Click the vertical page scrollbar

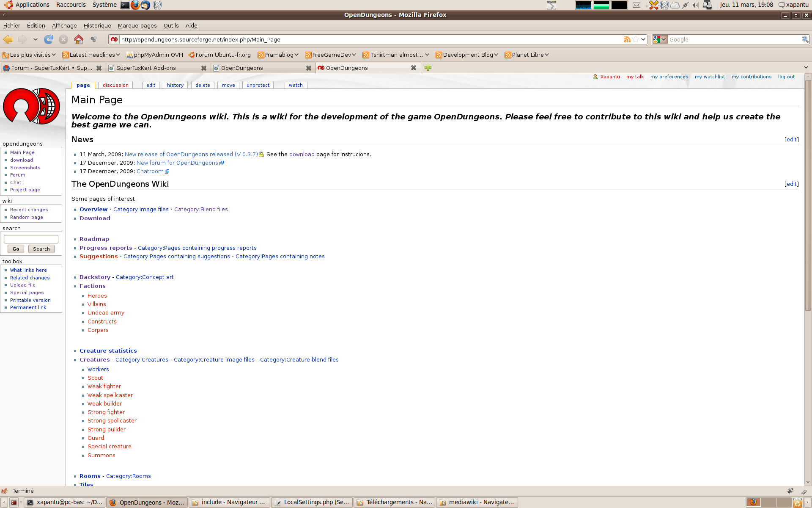point(808,195)
